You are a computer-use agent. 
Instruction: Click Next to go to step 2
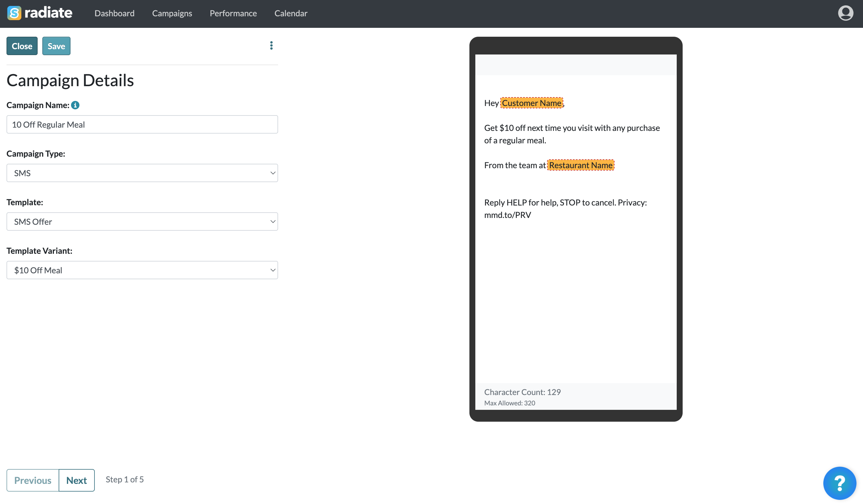pyautogui.click(x=76, y=480)
